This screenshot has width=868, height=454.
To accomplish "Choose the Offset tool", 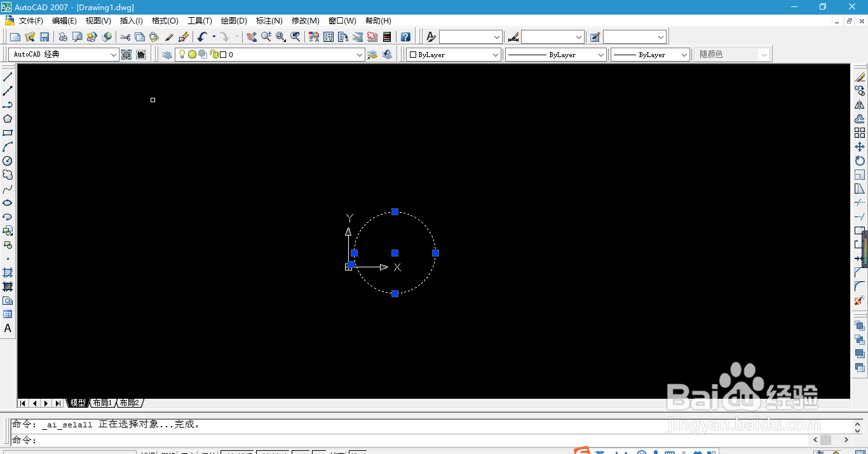I will 860,119.
